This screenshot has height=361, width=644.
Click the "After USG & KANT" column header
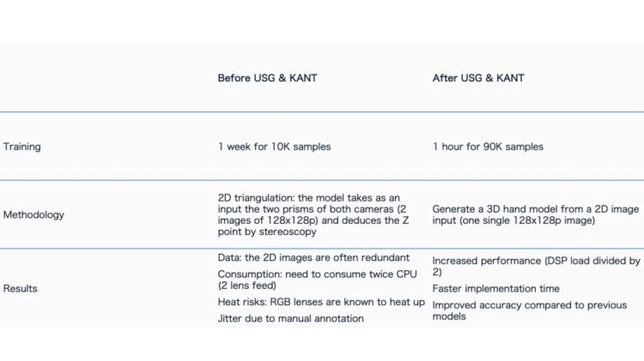478,78
